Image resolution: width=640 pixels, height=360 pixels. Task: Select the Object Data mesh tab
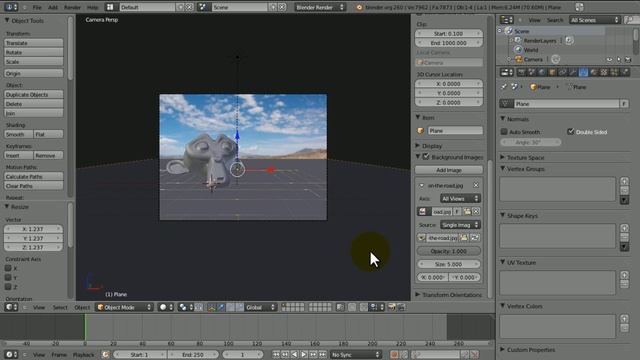click(583, 72)
